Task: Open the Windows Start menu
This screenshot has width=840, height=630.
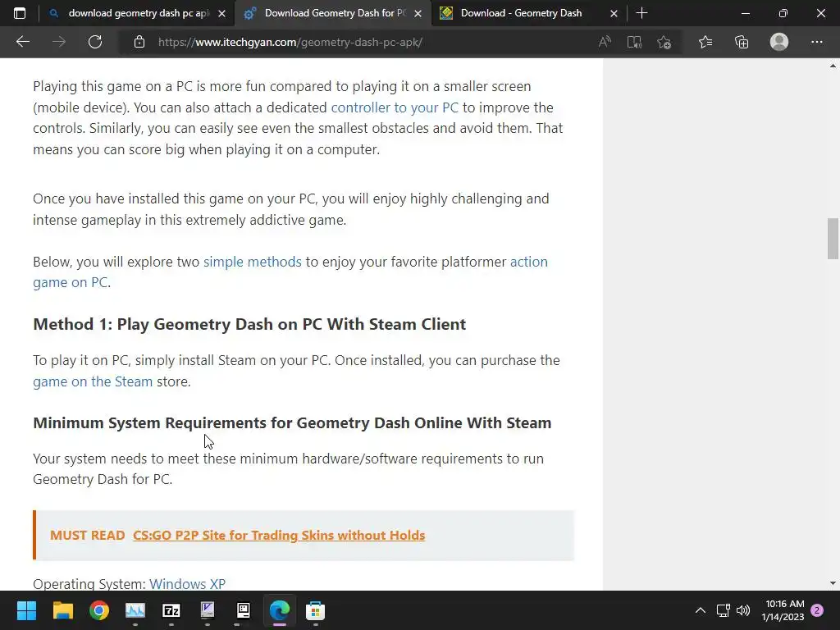Action: pyautogui.click(x=26, y=610)
